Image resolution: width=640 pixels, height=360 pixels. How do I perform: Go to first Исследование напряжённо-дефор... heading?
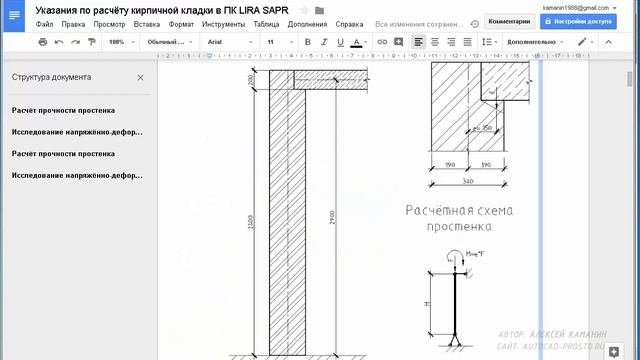pyautogui.click(x=77, y=132)
